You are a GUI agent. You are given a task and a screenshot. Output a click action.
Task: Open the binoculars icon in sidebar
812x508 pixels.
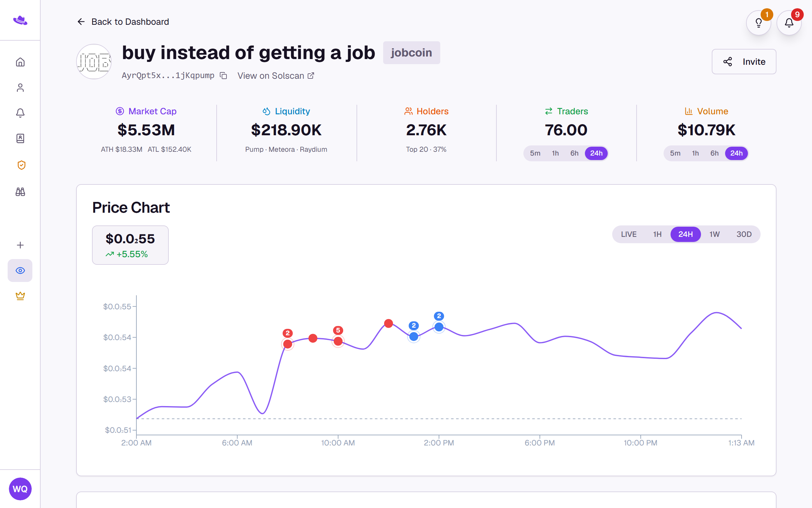[x=20, y=191]
